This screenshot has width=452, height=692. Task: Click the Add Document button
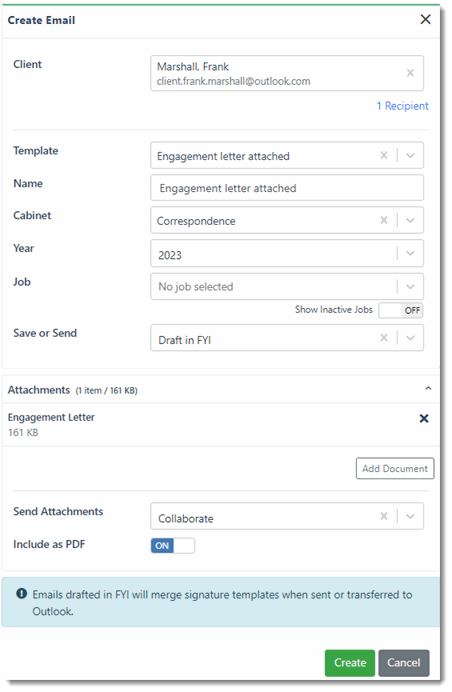(395, 468)
